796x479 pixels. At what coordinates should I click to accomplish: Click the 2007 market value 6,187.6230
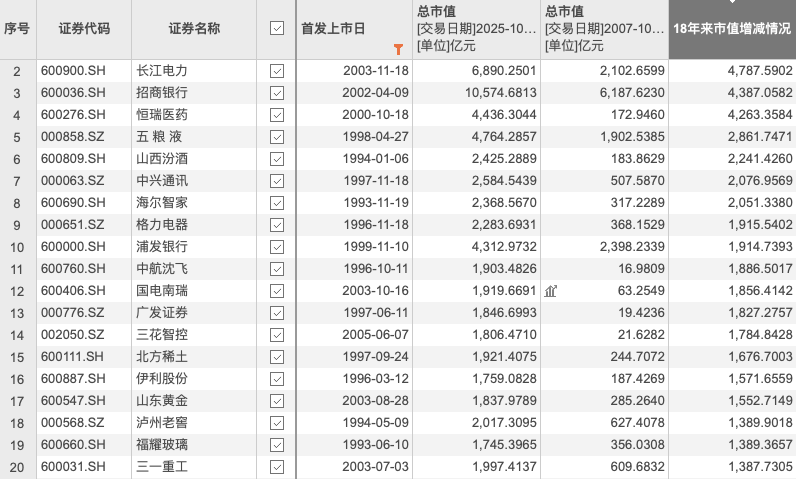(632, 93)
